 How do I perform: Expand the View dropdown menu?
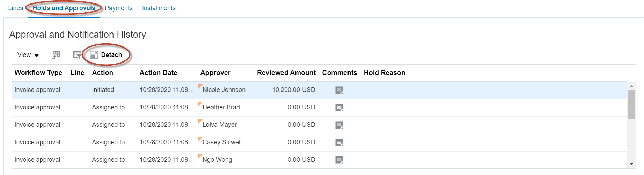point(28,55)
